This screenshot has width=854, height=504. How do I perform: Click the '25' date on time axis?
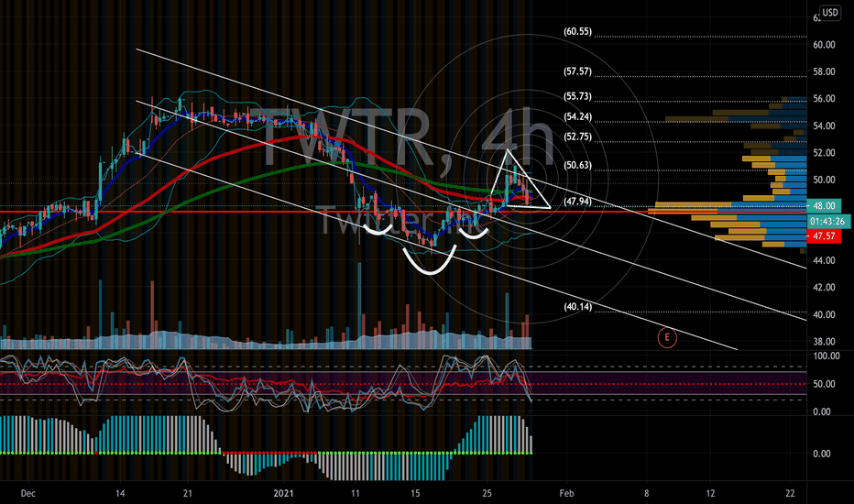pyautogui.click(x=487, y=494)
